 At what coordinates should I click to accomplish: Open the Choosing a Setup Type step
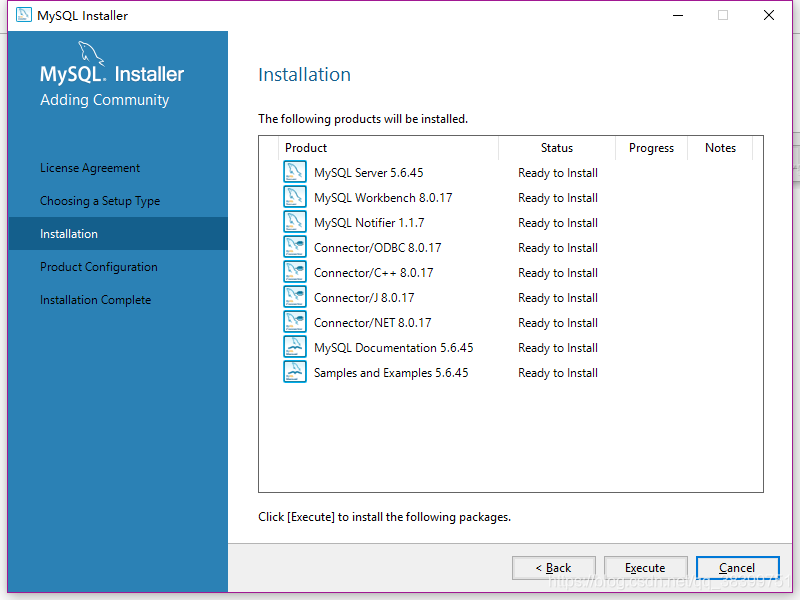100,201
